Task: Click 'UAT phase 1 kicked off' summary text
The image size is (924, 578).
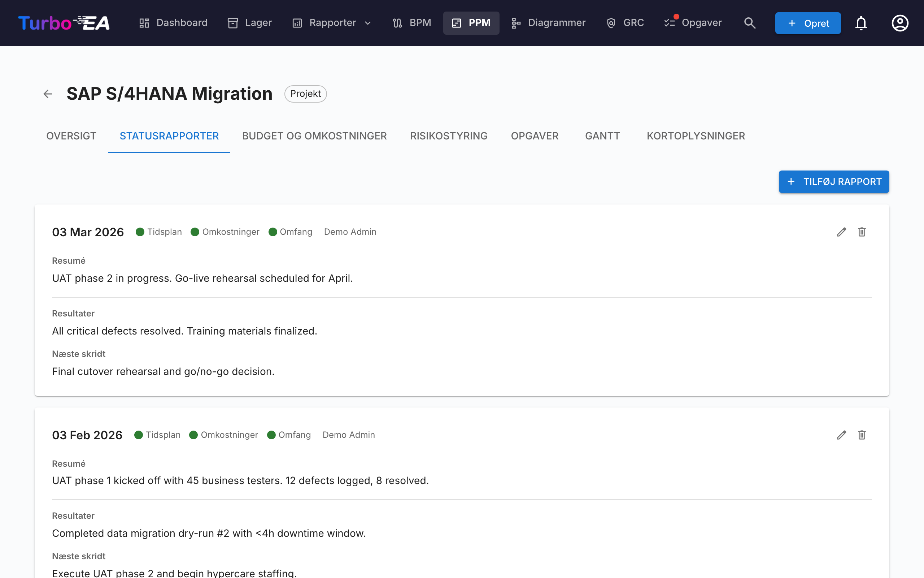Action: (x=240, y=480)
